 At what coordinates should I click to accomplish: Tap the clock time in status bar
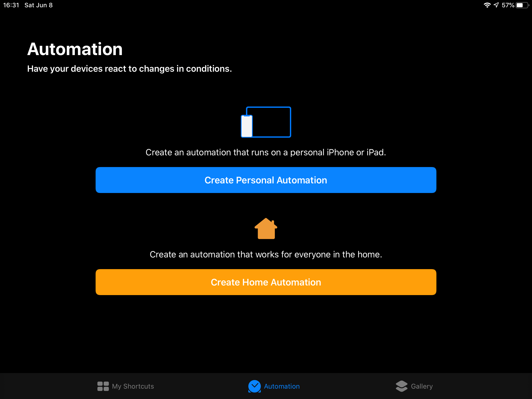(11, 5)
